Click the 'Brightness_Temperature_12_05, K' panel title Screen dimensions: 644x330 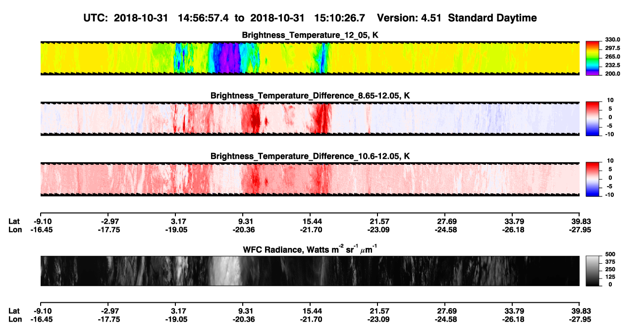(310, 35)
